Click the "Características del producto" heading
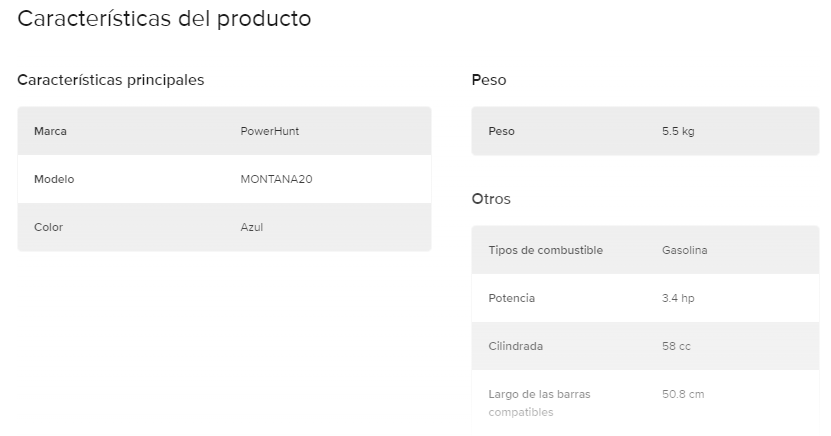 (x=164, y=19)
